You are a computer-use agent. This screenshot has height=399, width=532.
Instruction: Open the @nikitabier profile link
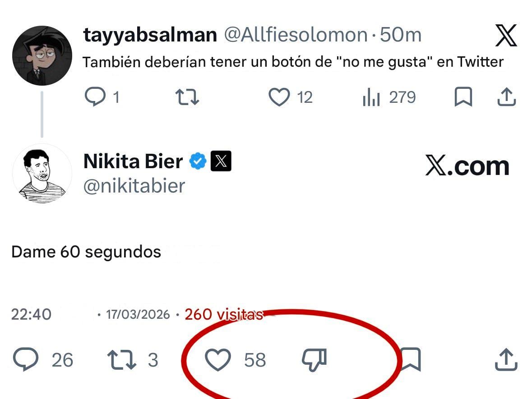pos(133,186)
